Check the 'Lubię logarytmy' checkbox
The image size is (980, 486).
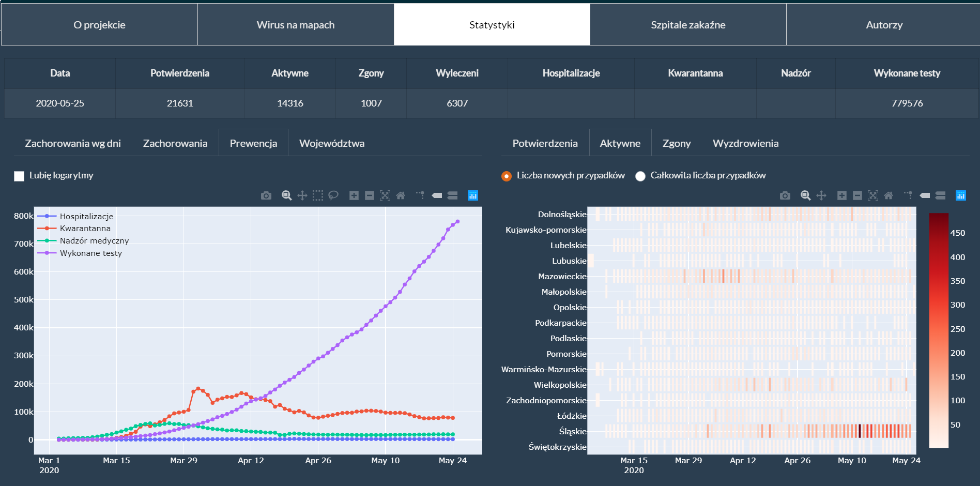coord(19,176)
